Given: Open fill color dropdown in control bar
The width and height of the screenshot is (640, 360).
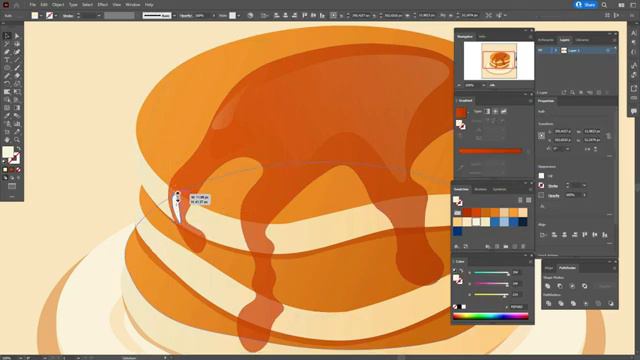Looking at the screenshot, I should [41, 16].
